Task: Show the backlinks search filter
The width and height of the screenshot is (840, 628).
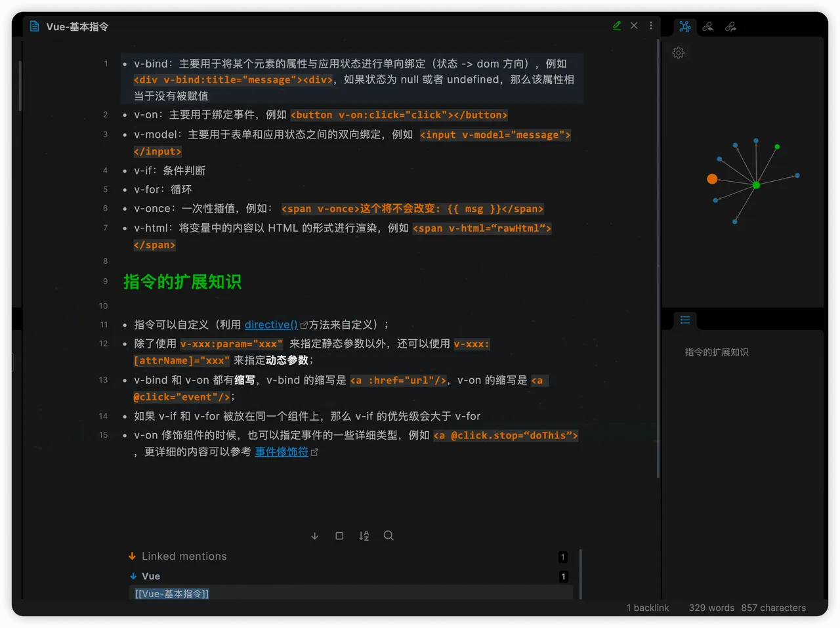Action: (388, 536)
